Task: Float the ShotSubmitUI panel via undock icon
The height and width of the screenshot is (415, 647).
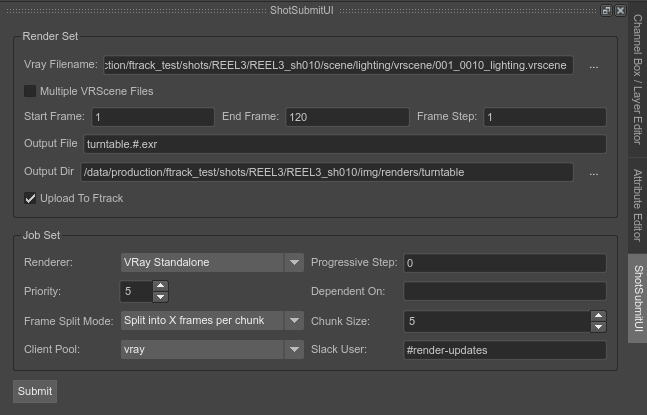Action: (x=606, y=10)
